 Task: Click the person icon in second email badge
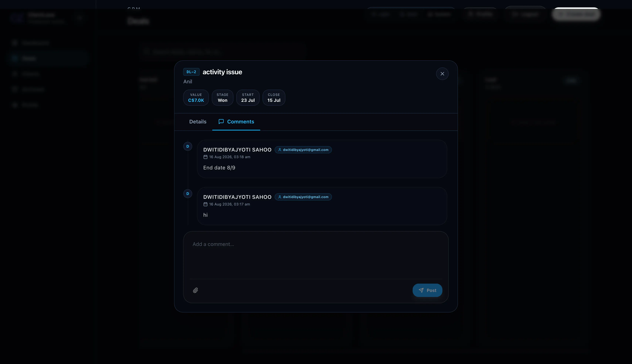coord(280,197)
